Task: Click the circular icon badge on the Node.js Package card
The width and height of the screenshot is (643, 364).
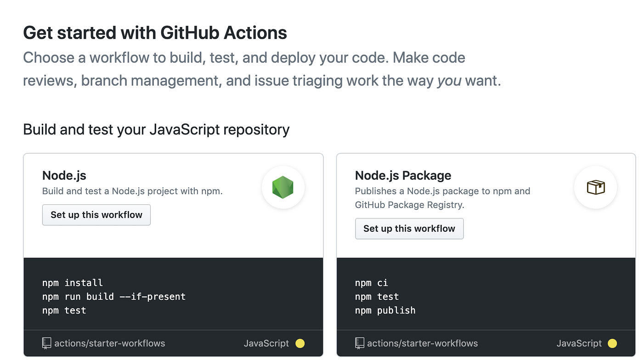Action: 596,187
